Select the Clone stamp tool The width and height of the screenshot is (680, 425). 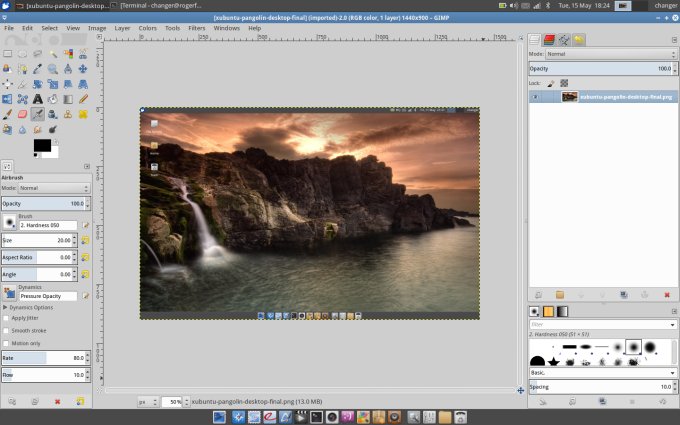(68, 114)
